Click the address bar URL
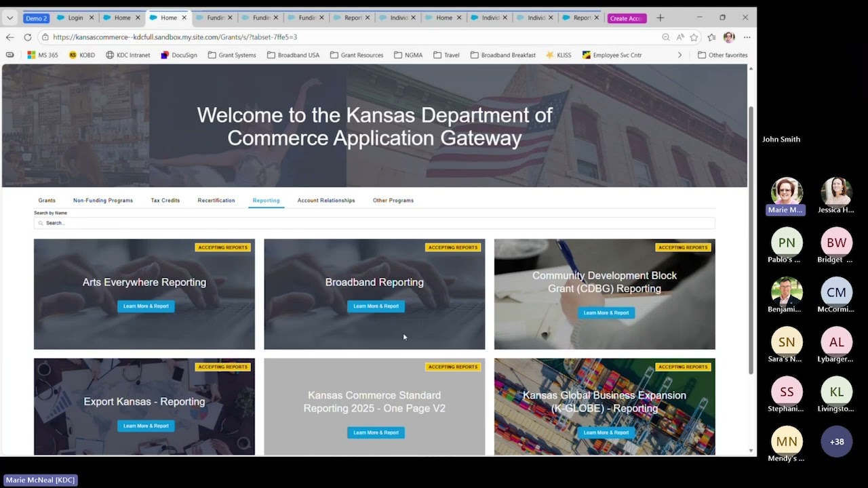Image resolution: width=868 pixels, height=488 pixels. (175, 37)
